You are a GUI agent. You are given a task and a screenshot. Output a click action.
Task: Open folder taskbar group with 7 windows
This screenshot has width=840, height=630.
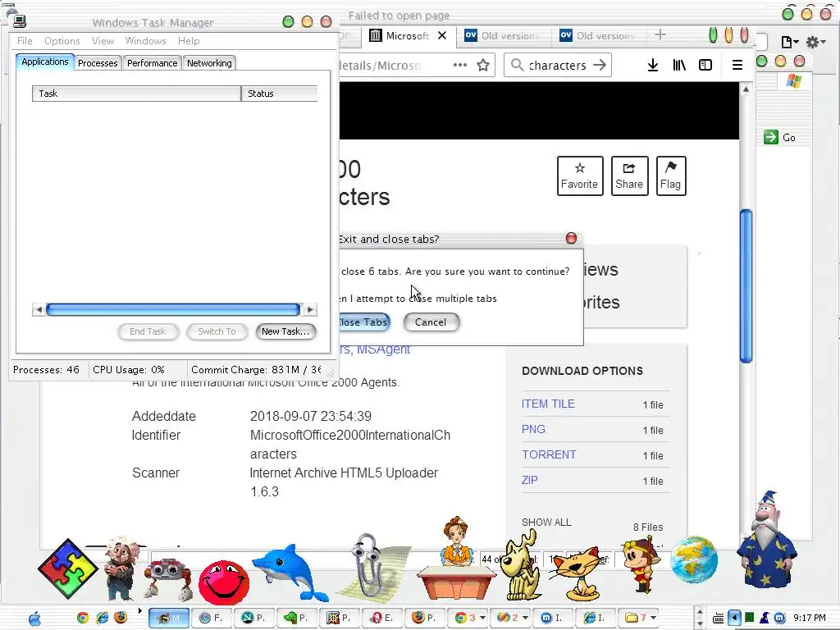pos(638,618)
